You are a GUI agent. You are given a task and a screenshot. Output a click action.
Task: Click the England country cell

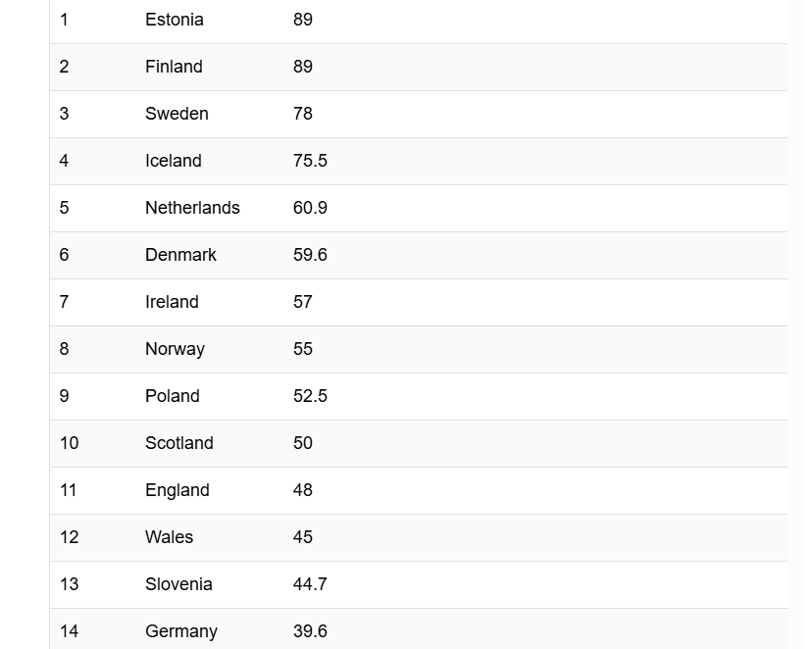click(178, 490)
